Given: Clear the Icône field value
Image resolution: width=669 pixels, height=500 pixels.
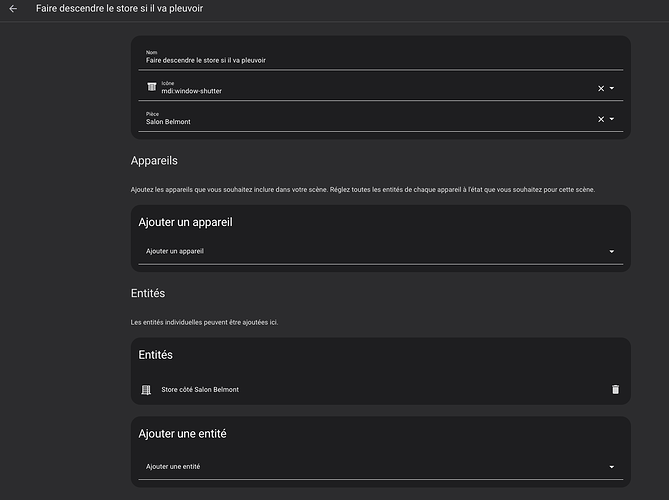Looking at the screenshot, I should 601,88.
